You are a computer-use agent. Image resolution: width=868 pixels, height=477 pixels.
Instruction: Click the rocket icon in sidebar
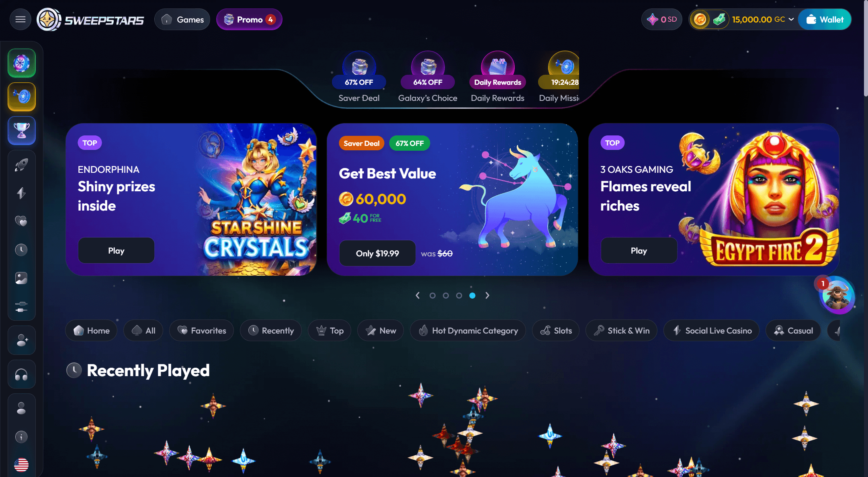point(21,165)
